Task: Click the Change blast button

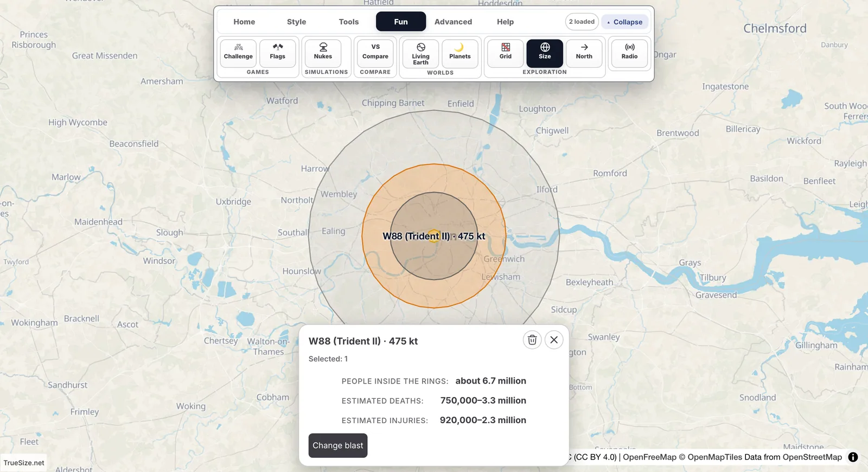Action: click(x=338, y=445)
